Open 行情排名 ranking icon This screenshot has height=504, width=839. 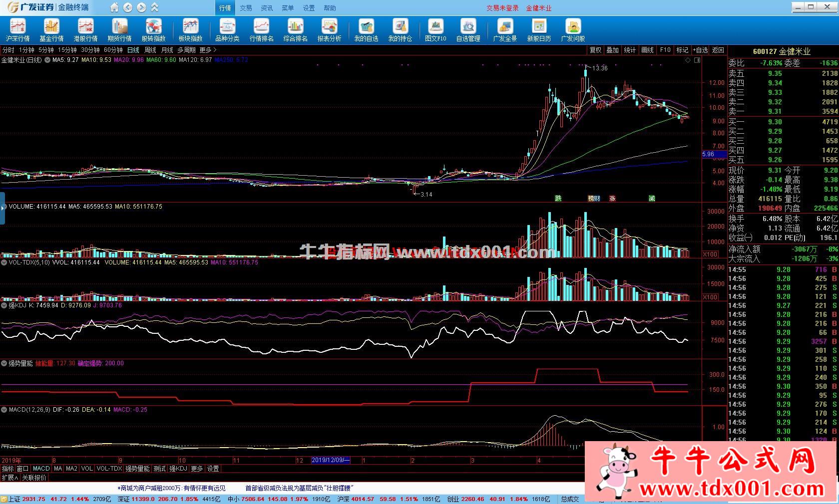click(261, 30)
